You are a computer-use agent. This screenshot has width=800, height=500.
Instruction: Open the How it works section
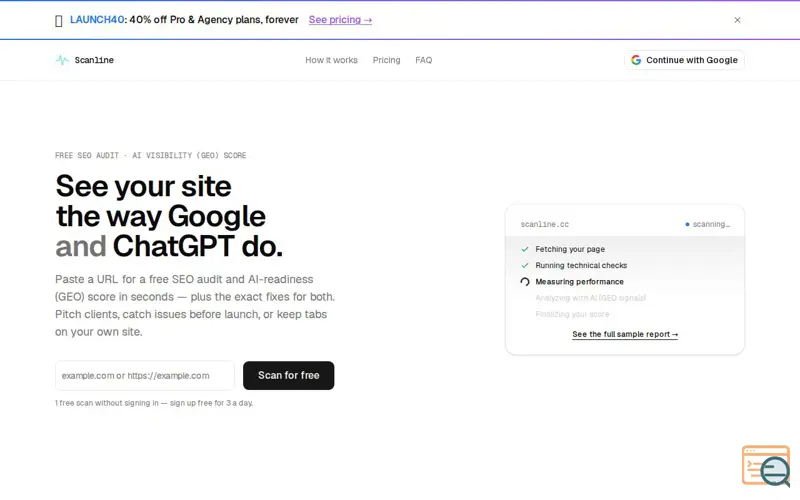(332, 60)
